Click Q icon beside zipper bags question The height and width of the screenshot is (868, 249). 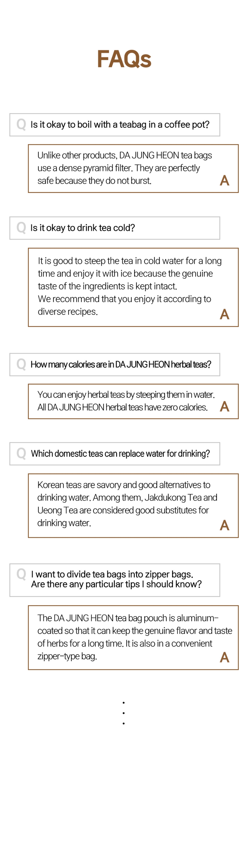21,574
